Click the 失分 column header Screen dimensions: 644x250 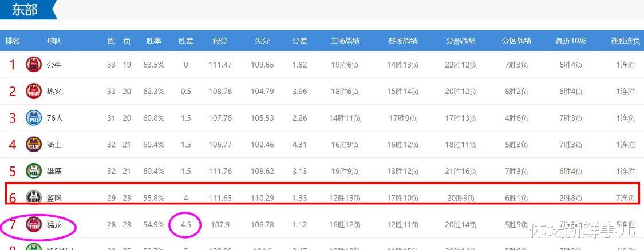(262, 41)
